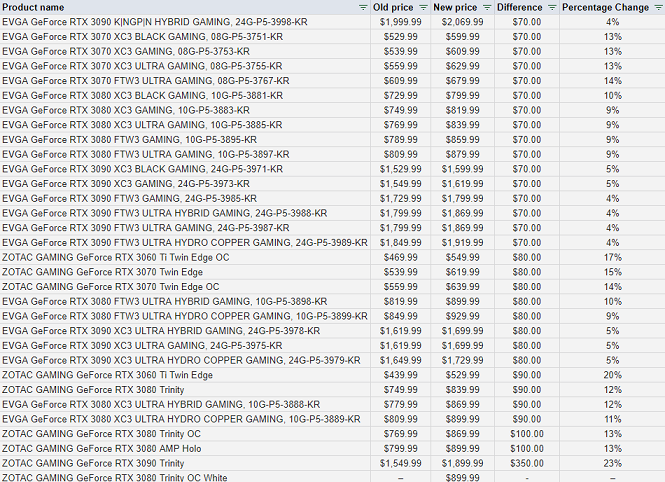Image resolution: width=665 pixels, height=482 pixels.
Task: Click new price $929.99 cell
Action: [462, 316]
